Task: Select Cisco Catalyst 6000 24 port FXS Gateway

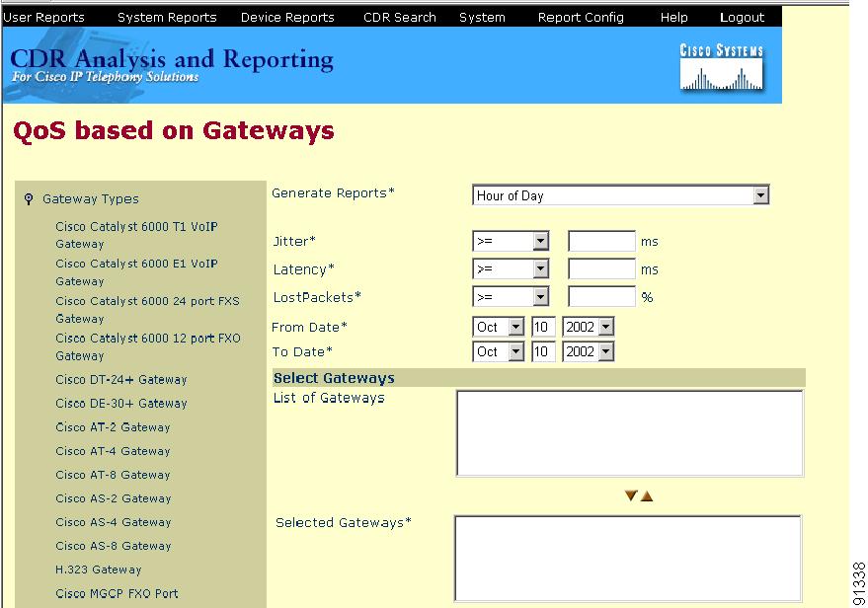Action: [x=148, y=310]
